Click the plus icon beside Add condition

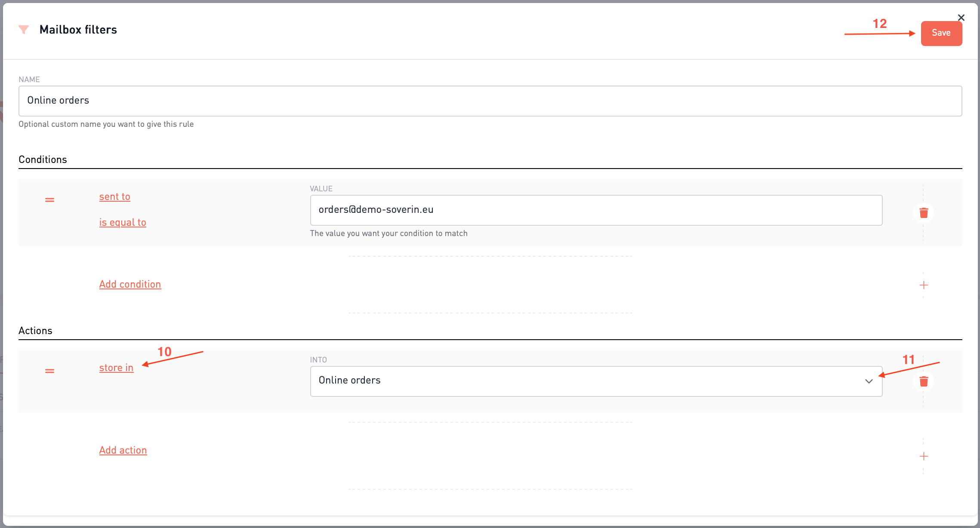(923, 285)
